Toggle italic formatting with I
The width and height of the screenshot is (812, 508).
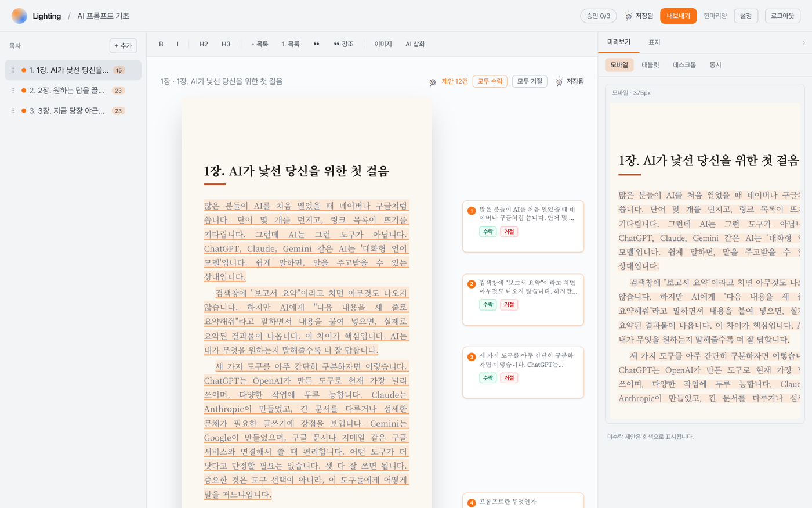click(x=177, y=44)
